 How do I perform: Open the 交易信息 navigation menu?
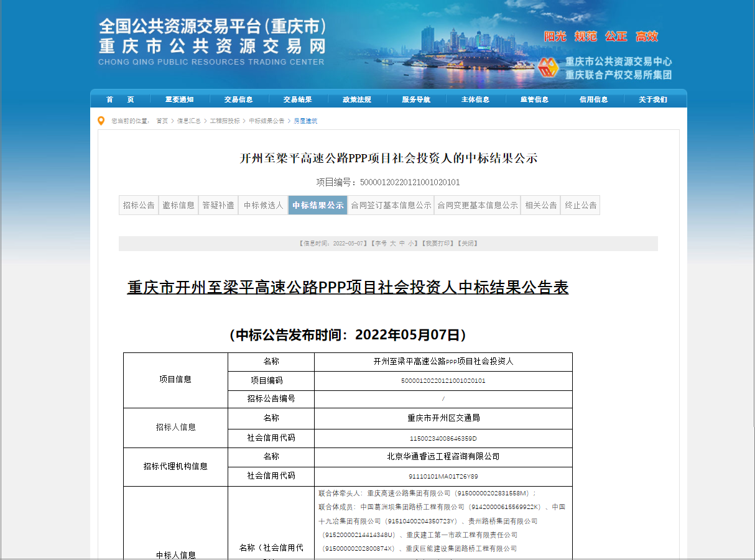pyautogui.click(x=239, y=99)
